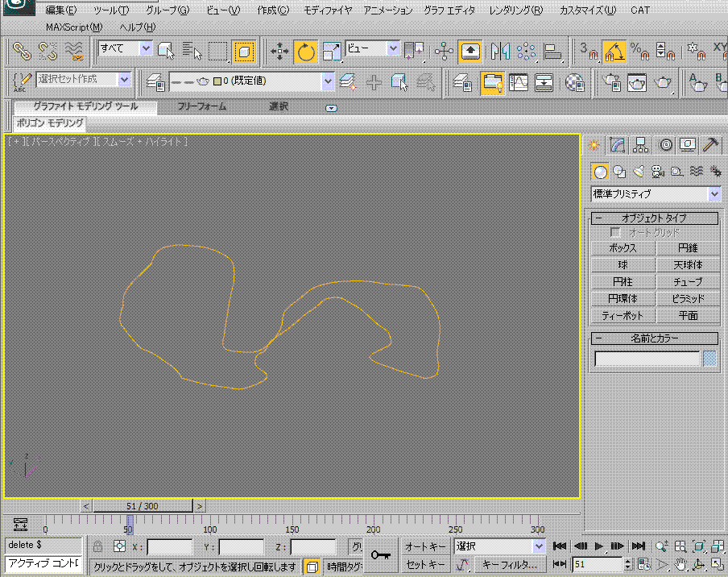This screenshot has width=728, height=577.
Task: Toggle the selection lock padlock
Action: tap(97, 546)
